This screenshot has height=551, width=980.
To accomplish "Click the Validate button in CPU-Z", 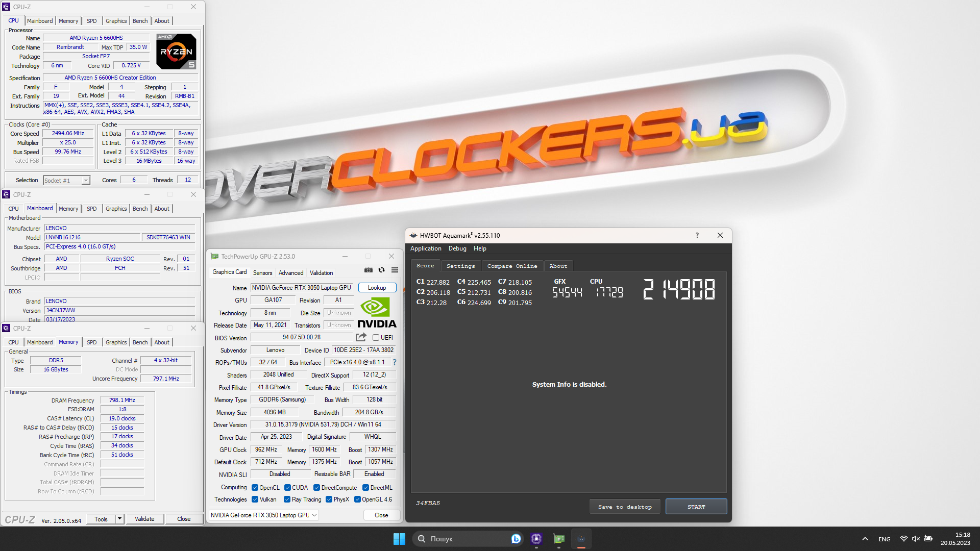I will click(144, 519).
